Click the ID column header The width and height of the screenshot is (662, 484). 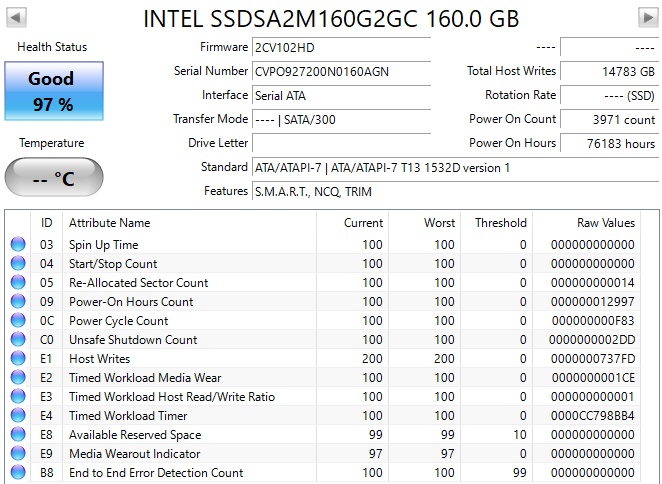[x=46, y=223]
